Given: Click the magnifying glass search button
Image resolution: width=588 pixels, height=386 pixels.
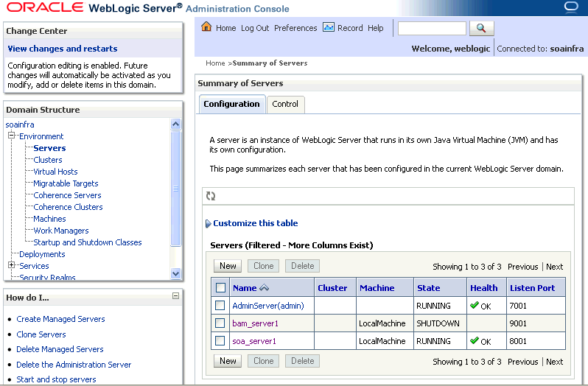Looking at the screenshot, I should coord(481,28).
